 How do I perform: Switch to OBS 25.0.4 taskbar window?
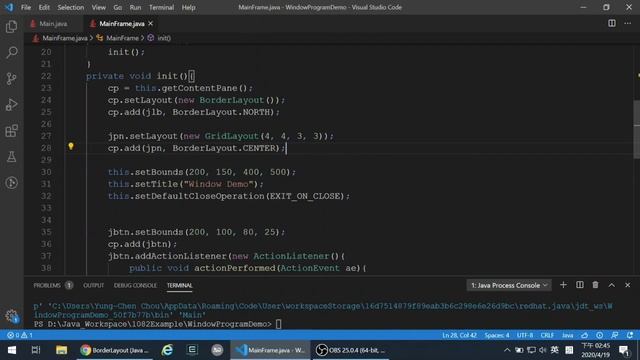pos(351,350)
